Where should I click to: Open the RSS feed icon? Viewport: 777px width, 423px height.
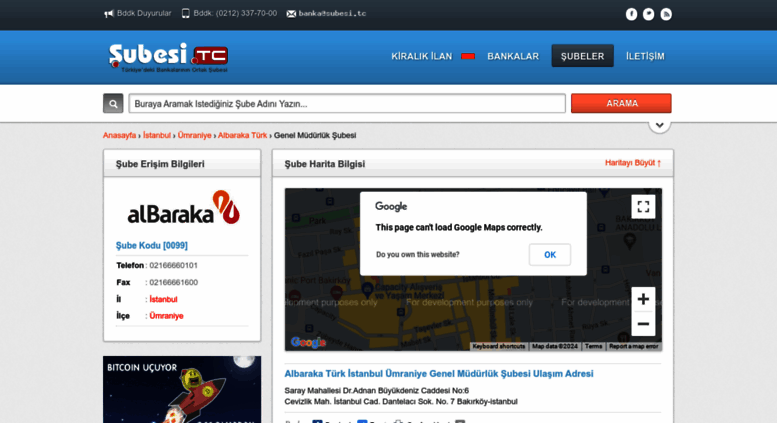tap(666, 14)
